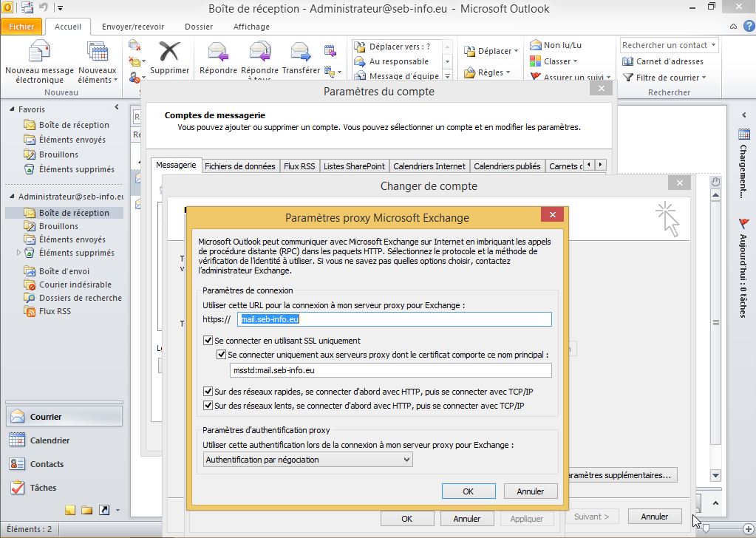Click the Nouveaux éléments icon
Viewport: 756px width, 538px height.
(98, 52)
